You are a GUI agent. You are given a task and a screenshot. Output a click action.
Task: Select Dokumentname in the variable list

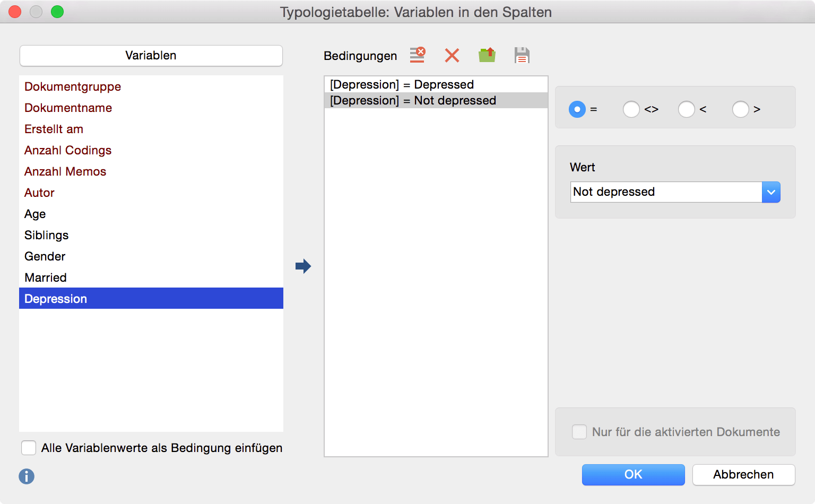pos(151,108)
